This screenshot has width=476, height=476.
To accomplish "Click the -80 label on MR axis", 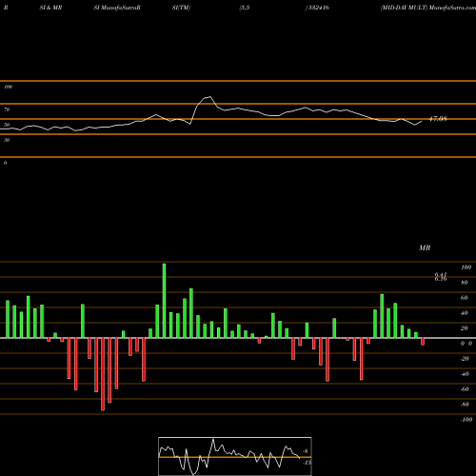I will pos(465,405).
